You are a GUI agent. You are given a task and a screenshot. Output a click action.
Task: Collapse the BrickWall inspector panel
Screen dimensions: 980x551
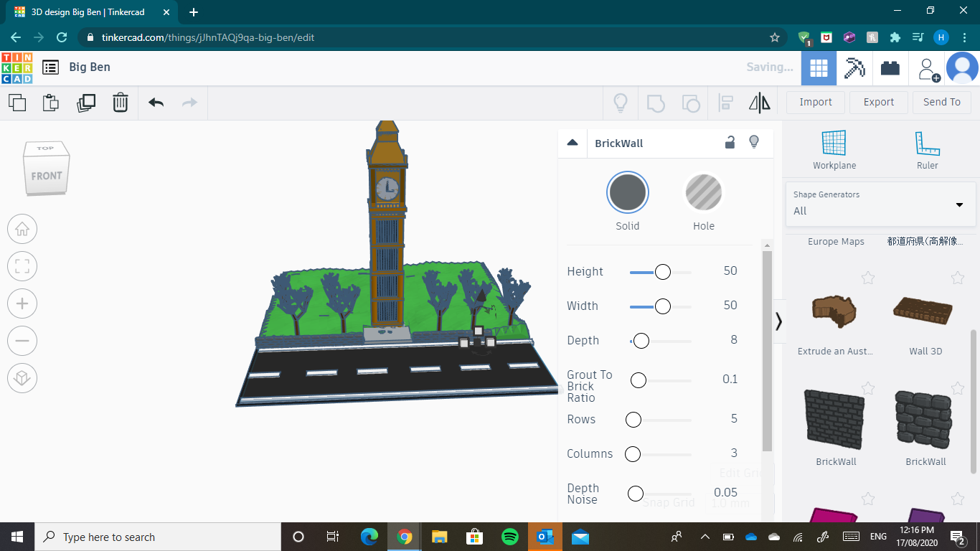point(573,142)
